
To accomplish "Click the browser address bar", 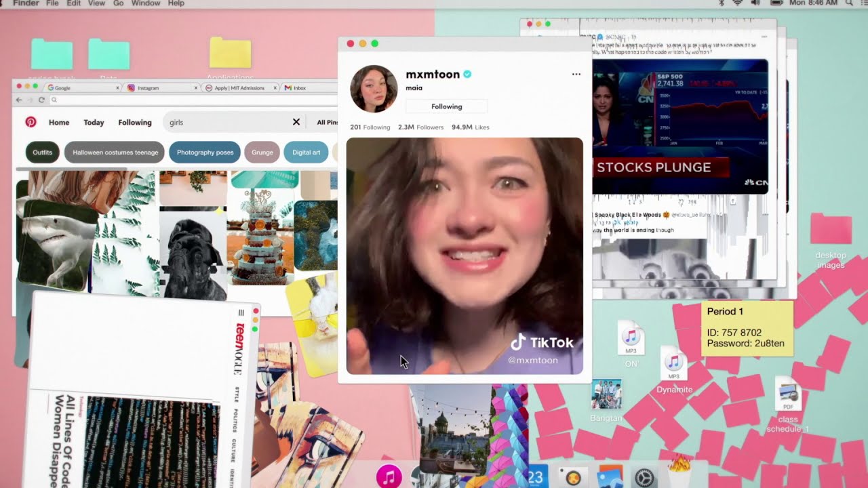I will [193, 100].
